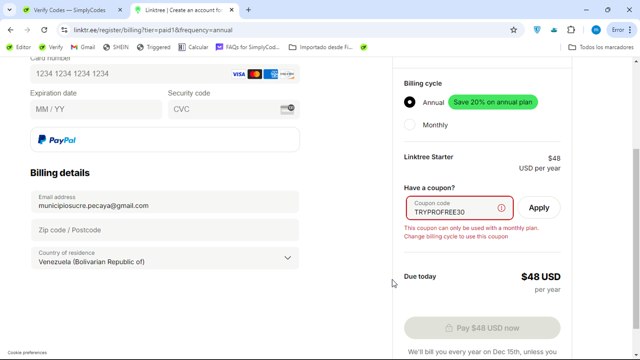Click the Pay $48 USD now button
Screen dimensions: 640x360
coord(482,328)
